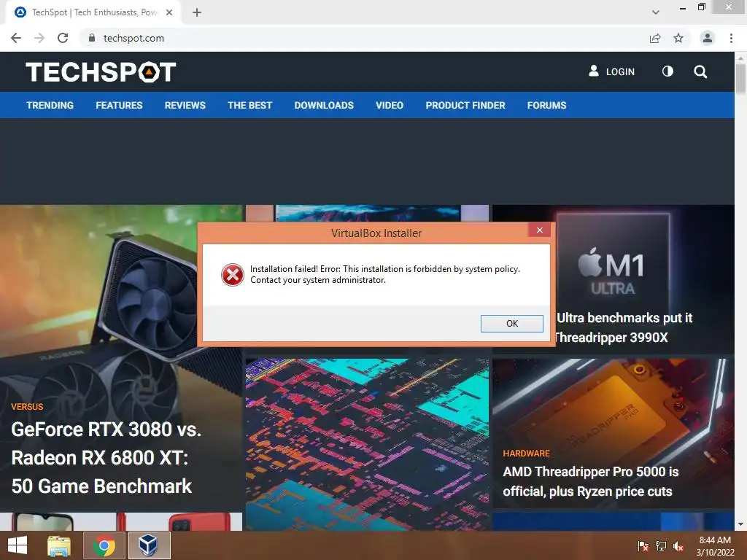The height and width of the screenshot is (560, 747).
Task: Click the red error icon in dialog
Action: [x=233, y=275]
